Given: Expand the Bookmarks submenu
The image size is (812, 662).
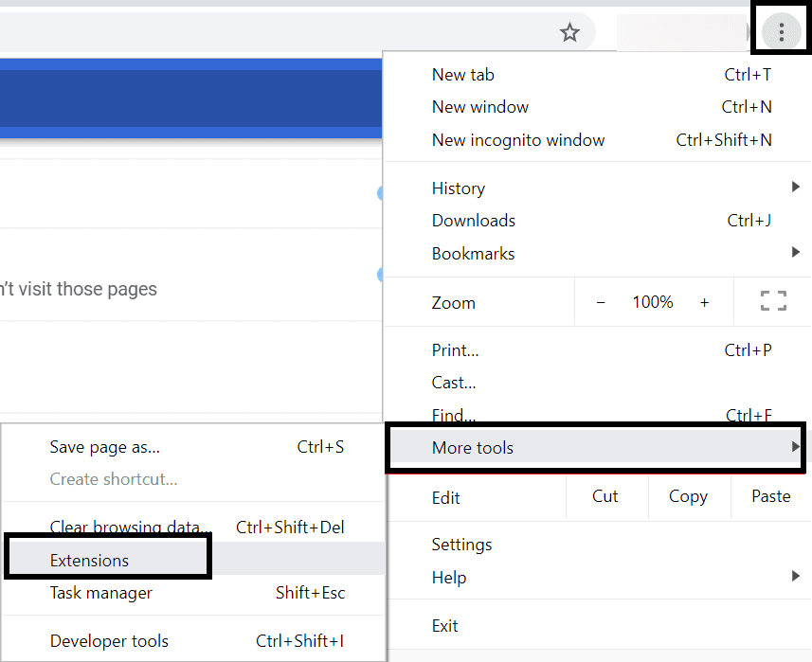Looking at the screenshot, I should (x=598, y=254).
